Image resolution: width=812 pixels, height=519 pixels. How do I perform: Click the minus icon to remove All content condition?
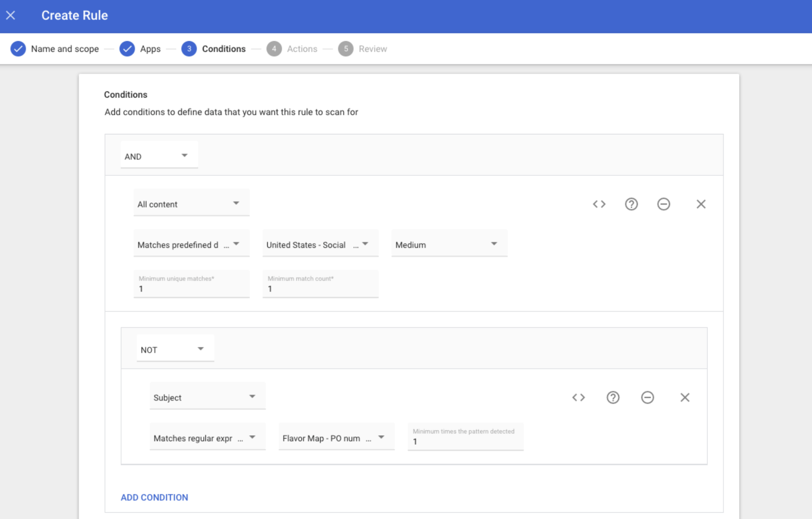tap(664, 204)
